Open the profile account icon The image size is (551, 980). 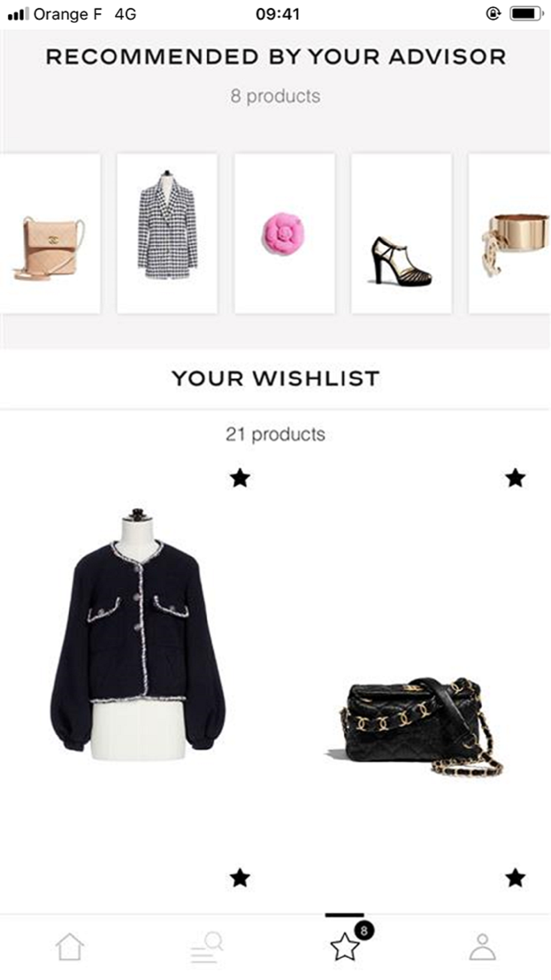(x=482, y=947)
